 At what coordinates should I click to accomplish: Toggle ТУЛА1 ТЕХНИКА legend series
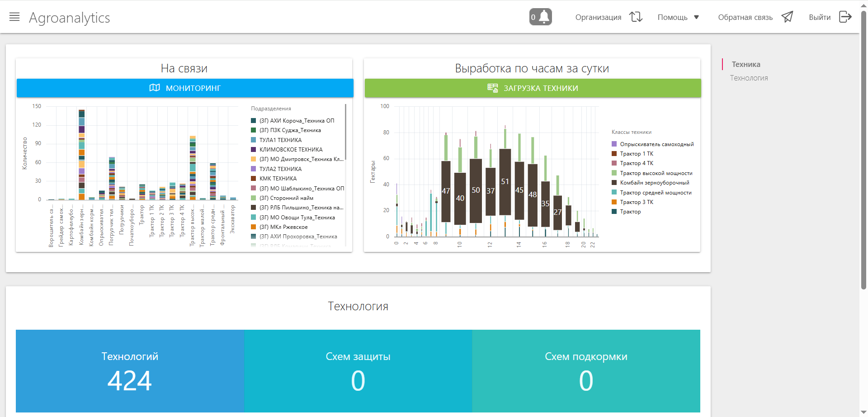[x=280, y=140]
